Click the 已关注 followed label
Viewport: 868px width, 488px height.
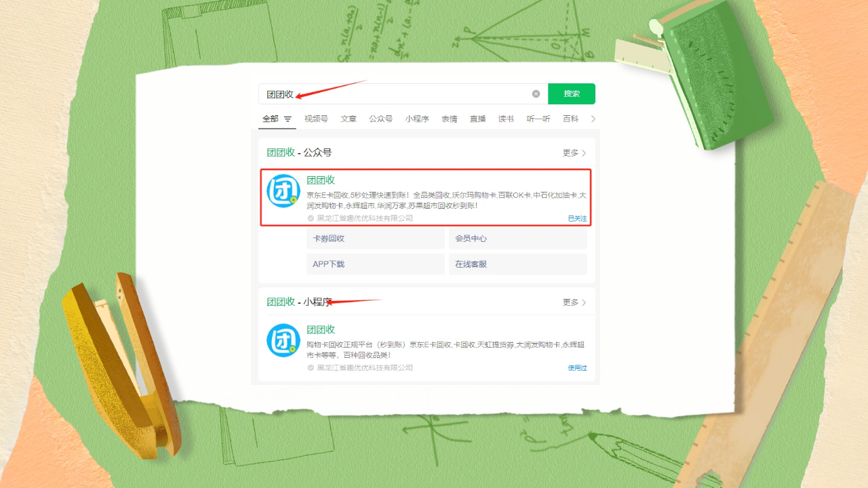577,218
